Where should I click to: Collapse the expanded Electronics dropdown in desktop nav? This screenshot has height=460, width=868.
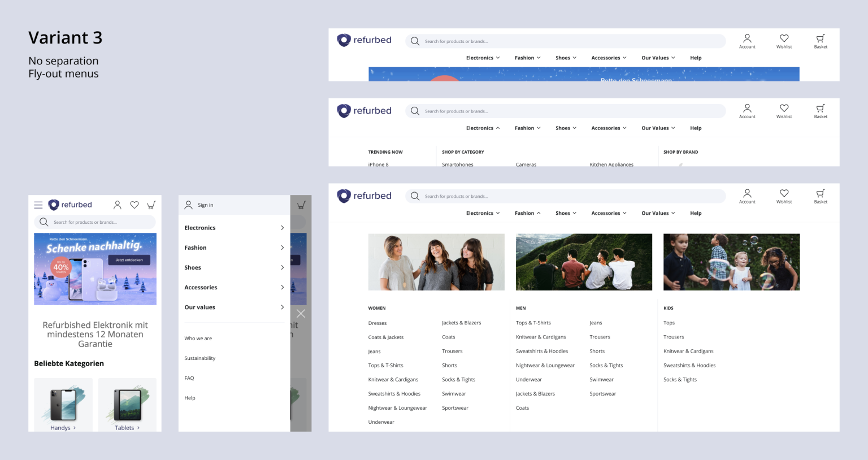click(x=483, y=128)
